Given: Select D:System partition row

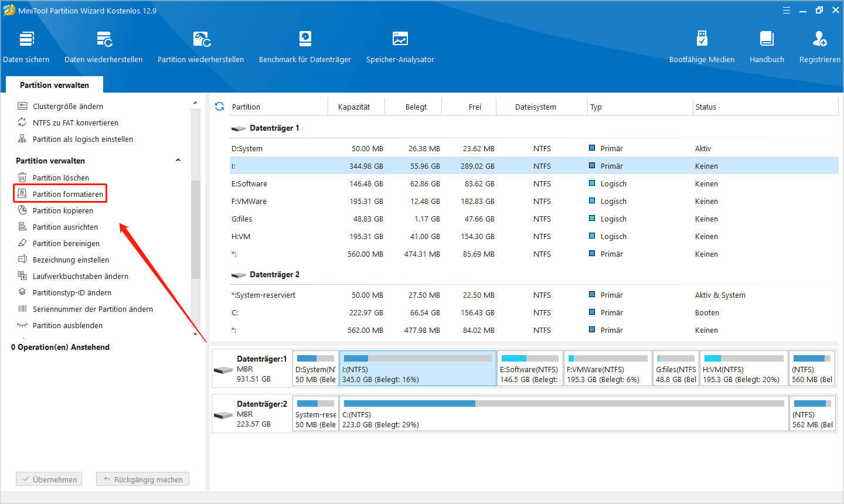Looking at the screenshot, I should coord(534,148).
